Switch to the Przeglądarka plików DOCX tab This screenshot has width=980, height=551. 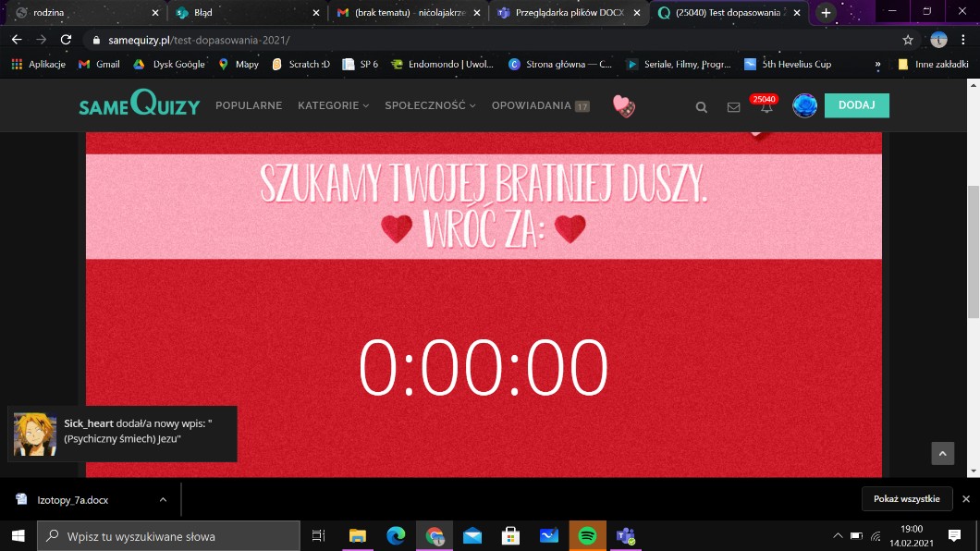tap(564, 13)
